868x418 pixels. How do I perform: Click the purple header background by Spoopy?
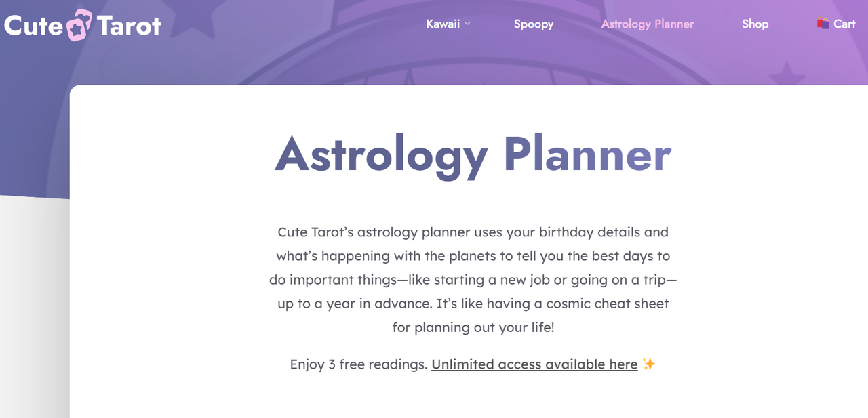tap(534, 58)
